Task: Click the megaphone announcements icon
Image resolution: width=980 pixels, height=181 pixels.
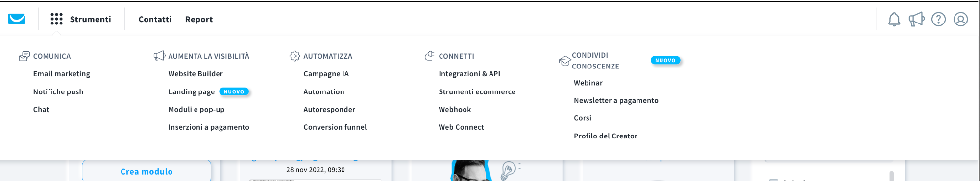Action: (x=916, y=19)
